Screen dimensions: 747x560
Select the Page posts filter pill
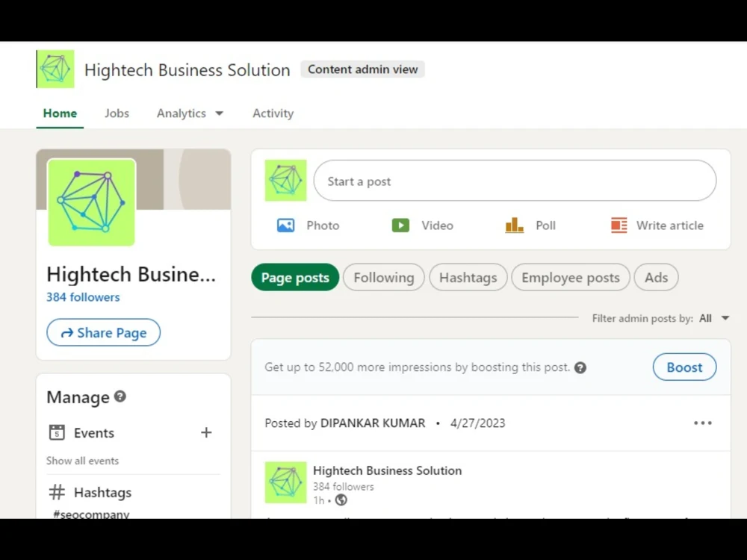(x=294, y=277)
